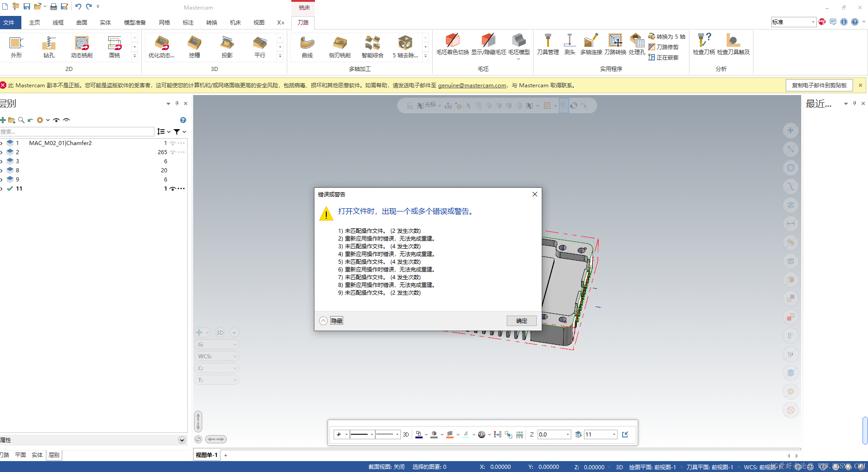Choose the 智能综合 multiaxis toolpath
Image resolution: width=868 pixels, height=472 pixels.
pyautogui.click(x=373, y=47)
